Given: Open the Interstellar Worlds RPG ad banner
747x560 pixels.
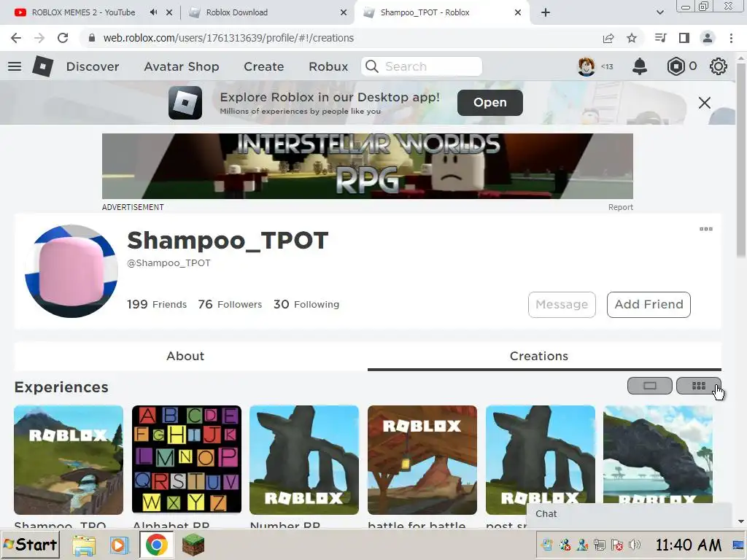Looking at the screenshot, I should coord(368,166).
